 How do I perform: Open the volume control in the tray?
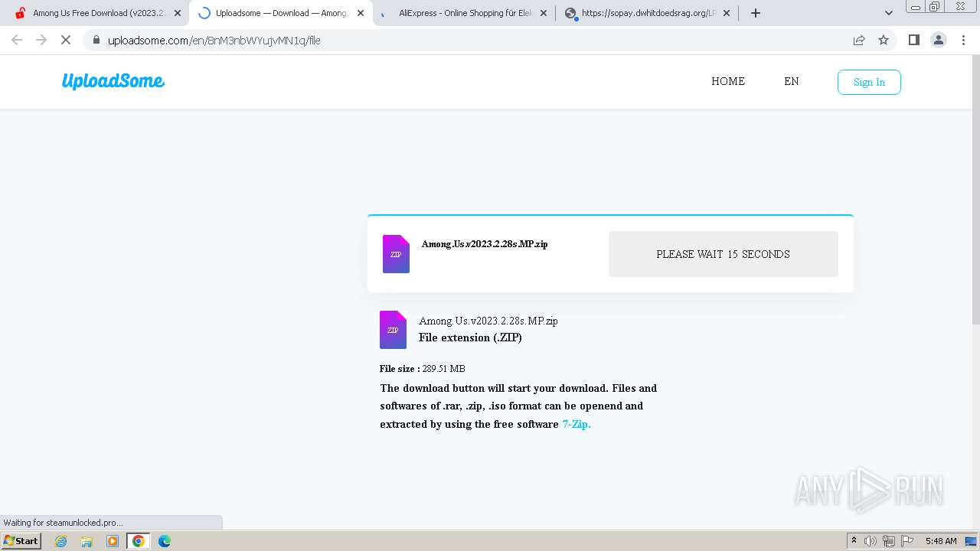click(871, 541)
